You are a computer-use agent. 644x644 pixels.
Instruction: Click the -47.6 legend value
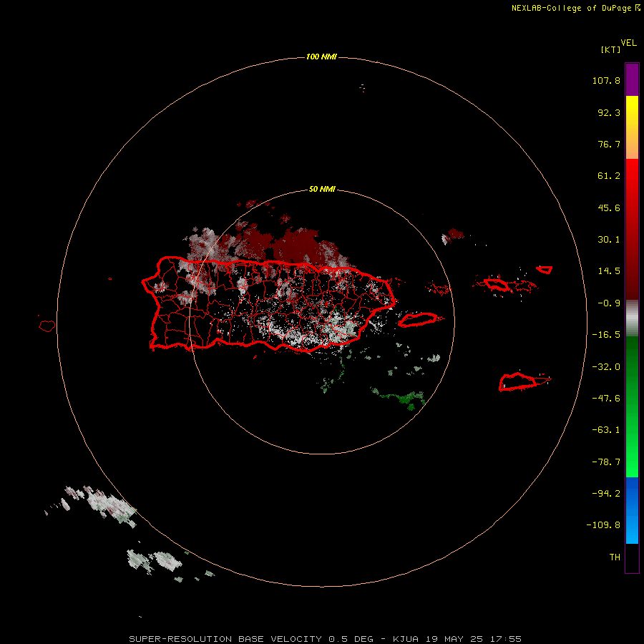[x=606, y=399]
